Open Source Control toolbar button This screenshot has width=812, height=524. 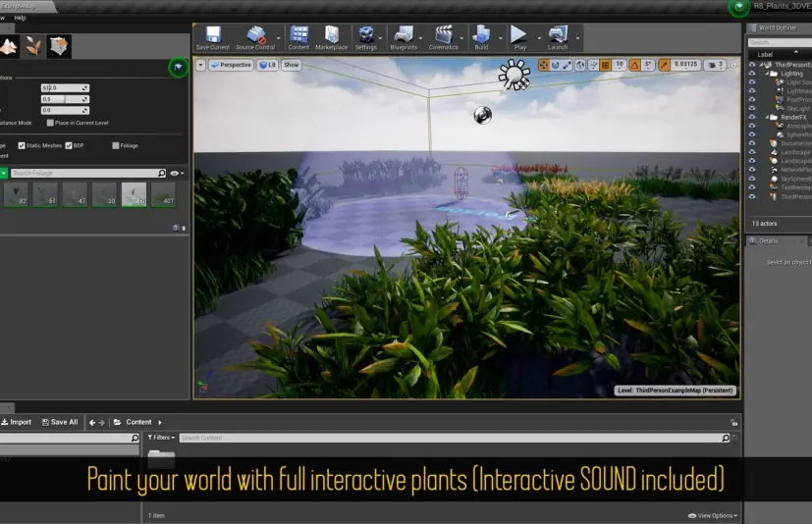(x=254, y=38)
